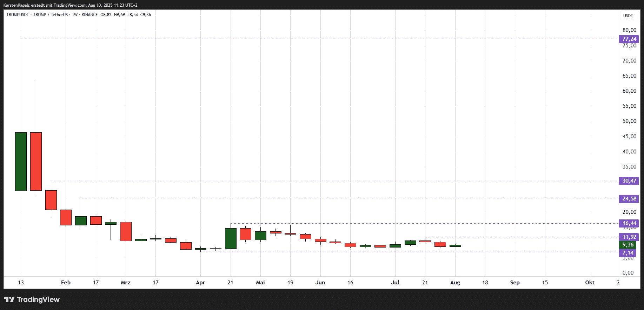Image resolution: width=644 pixels, height=310 pixels.
Task: Select the 11,92 resistance price label
Action: 629,237
